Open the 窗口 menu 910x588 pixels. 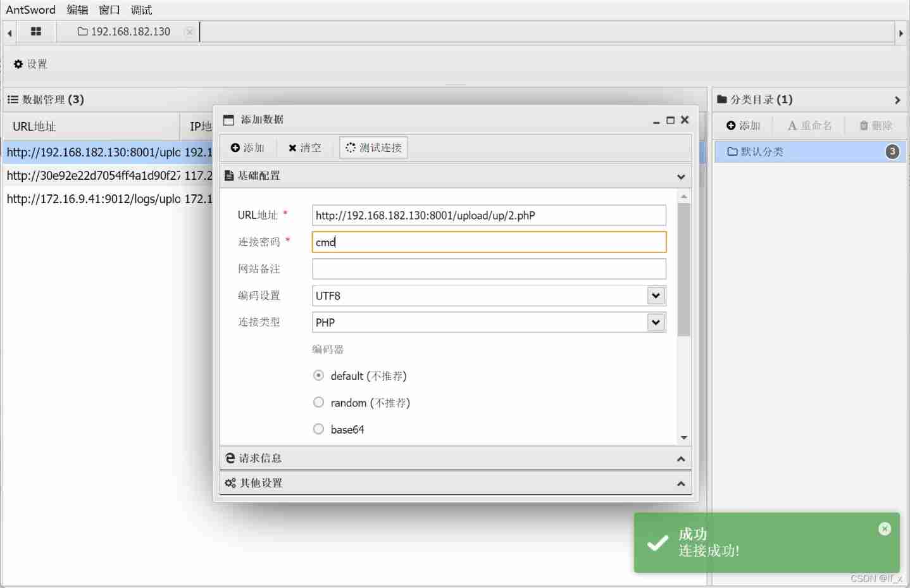pos(109,10)
